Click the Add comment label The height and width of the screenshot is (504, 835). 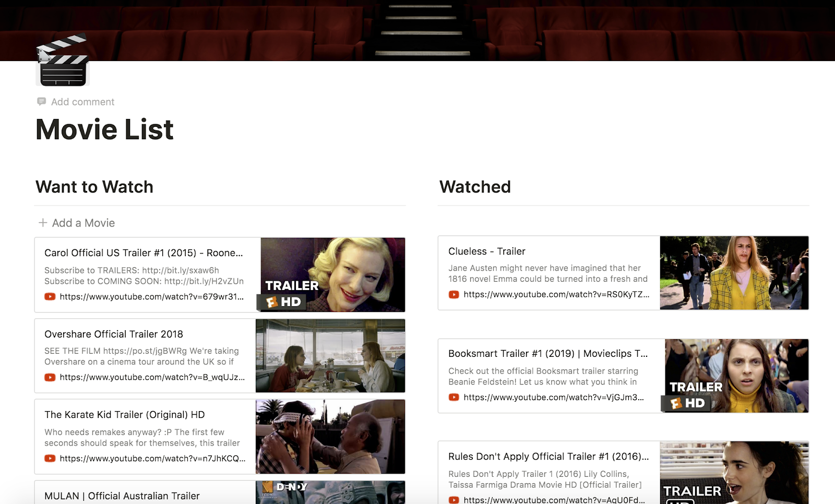click(x=82, y=102)
